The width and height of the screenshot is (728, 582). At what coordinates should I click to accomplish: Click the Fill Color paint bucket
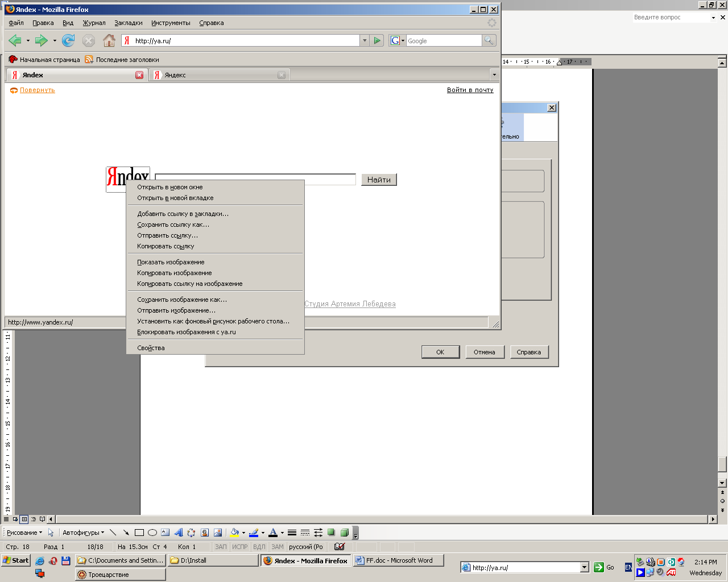[234, 533]
